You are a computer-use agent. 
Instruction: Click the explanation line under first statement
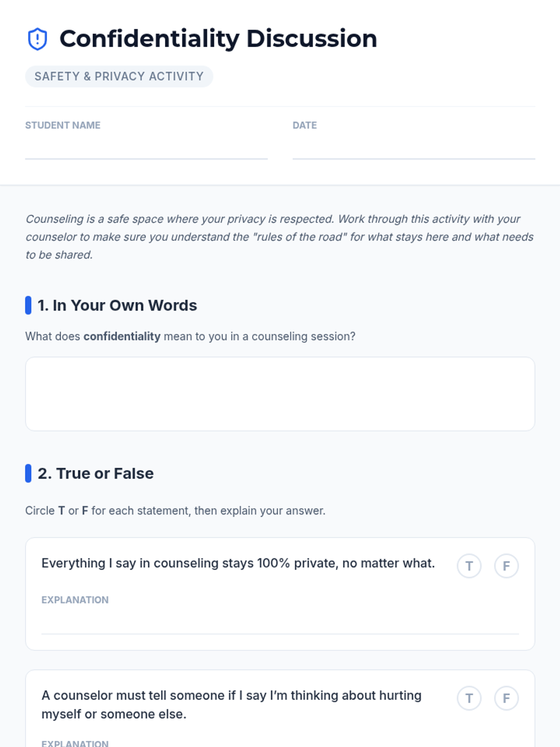(x=280, y=623)
